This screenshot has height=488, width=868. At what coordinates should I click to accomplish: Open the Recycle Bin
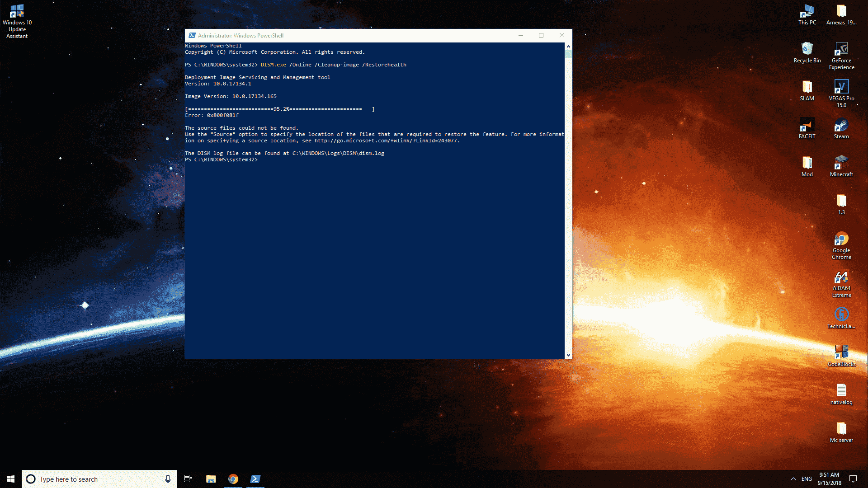(807, 53)
